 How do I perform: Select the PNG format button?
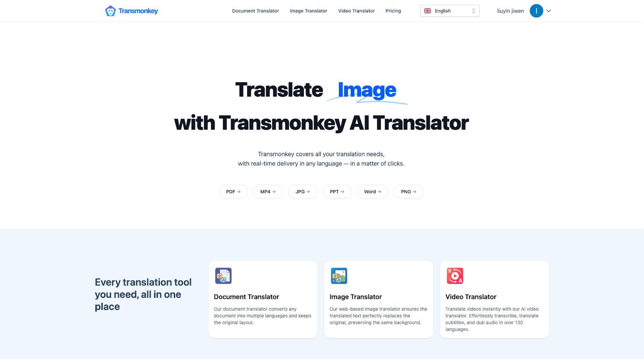tap(409, 192)
